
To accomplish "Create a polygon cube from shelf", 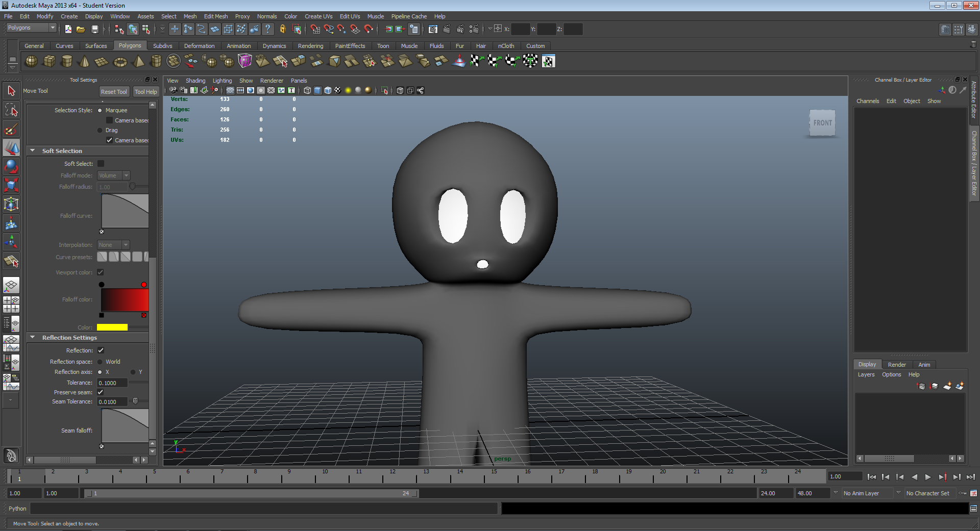I will pos(49,61).
